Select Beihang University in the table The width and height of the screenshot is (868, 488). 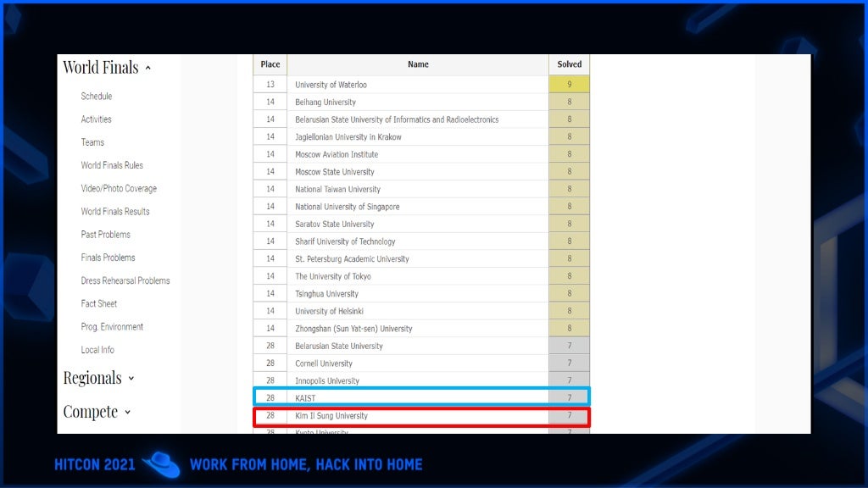point(325,103)
